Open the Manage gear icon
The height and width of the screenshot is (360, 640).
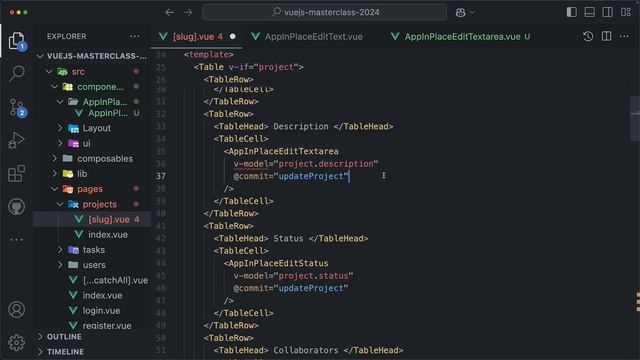[16, 342]
